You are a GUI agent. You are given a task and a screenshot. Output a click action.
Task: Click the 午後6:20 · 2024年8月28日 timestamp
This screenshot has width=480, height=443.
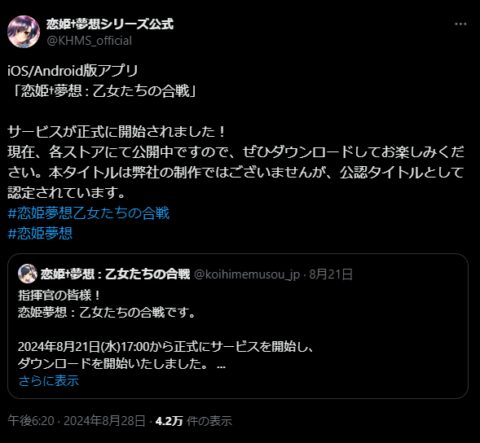[76, 421]
